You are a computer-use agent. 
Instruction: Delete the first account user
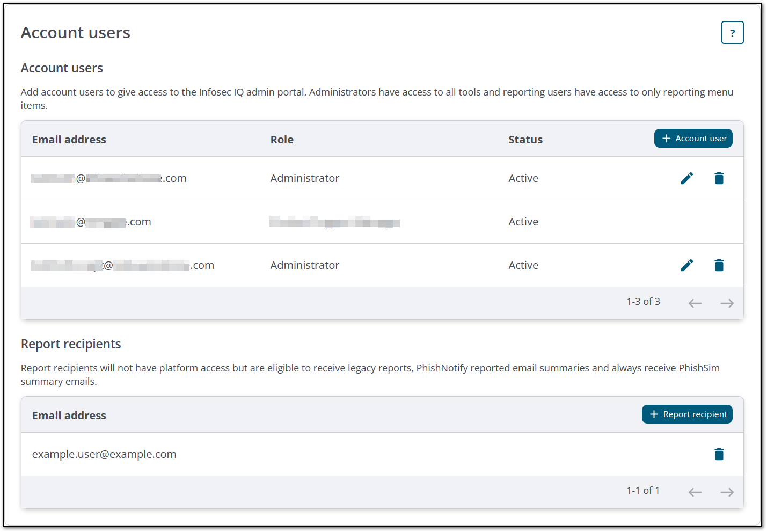(719, 178)
